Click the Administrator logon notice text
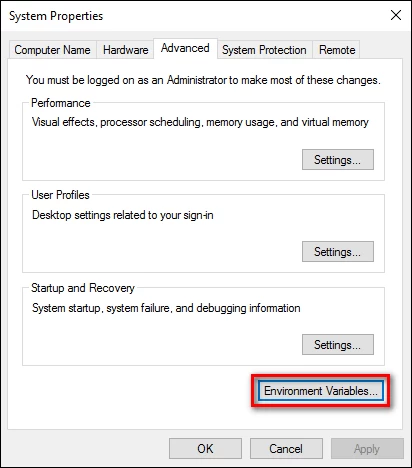This screenshot has width=412, height=468. pos(203,80)
